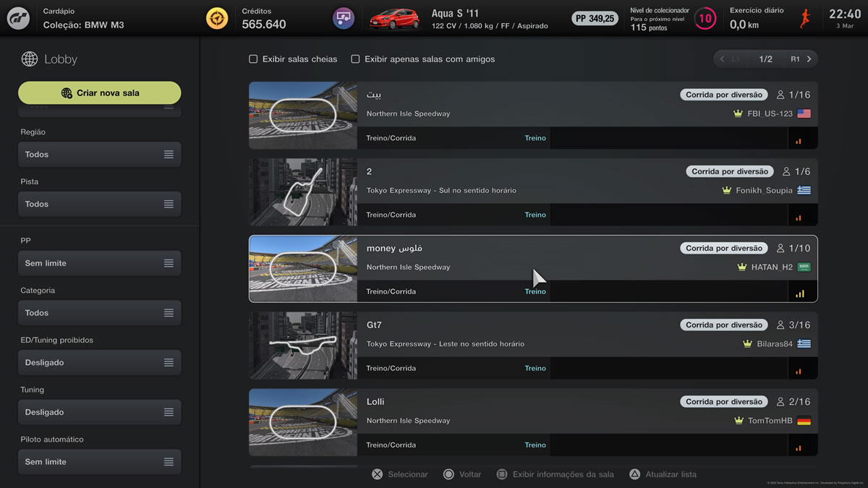Screen dimensions: 868x488
Task: Click host crown icon next to FBI_US-123
Action: [738, 114]
